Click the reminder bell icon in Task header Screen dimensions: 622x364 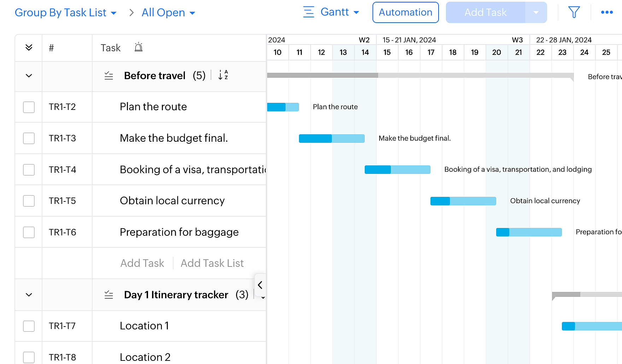[x=139, y=47]
